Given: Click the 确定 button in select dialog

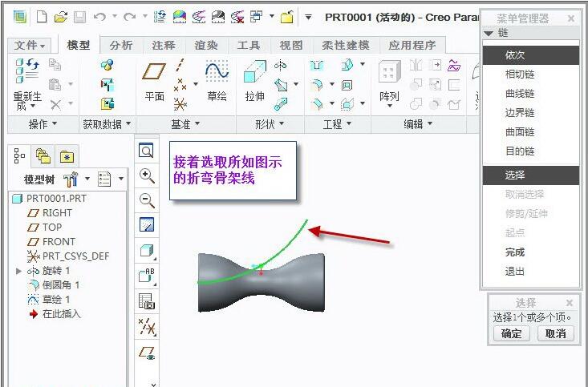Looking at the screenshot, I should [x=511, y=333].
